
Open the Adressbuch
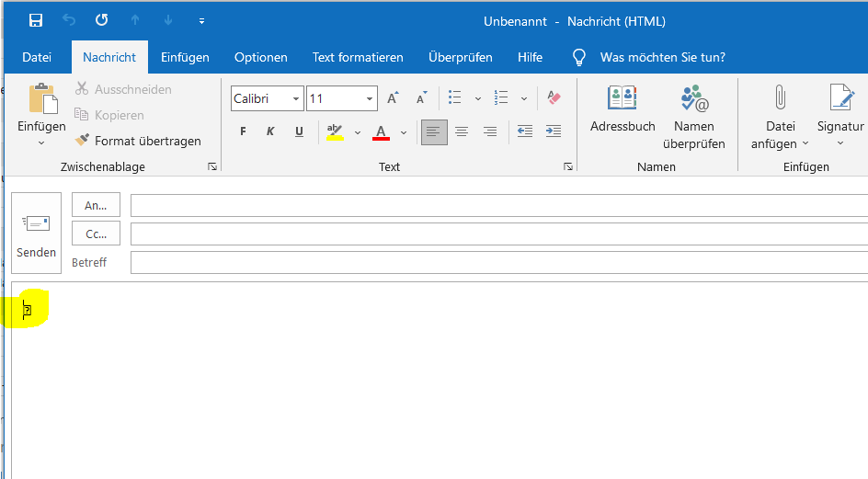(x=622, y=109)
